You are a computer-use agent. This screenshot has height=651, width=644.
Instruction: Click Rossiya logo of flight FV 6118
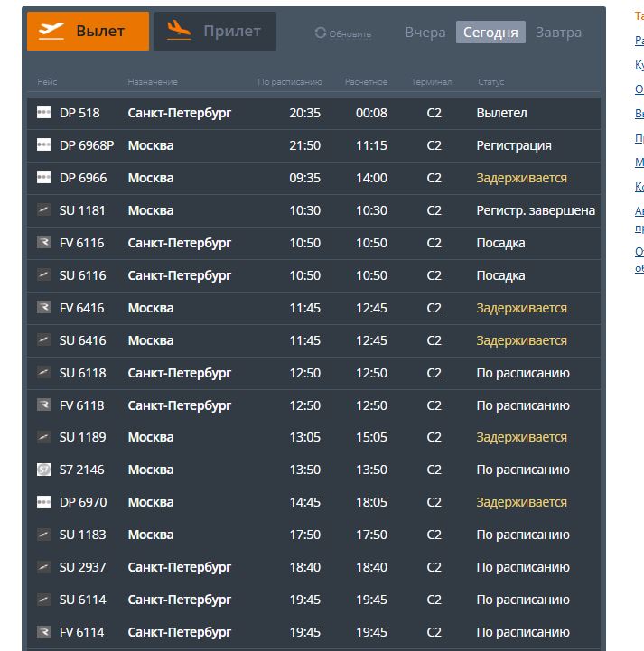click(x=43, y=405)
